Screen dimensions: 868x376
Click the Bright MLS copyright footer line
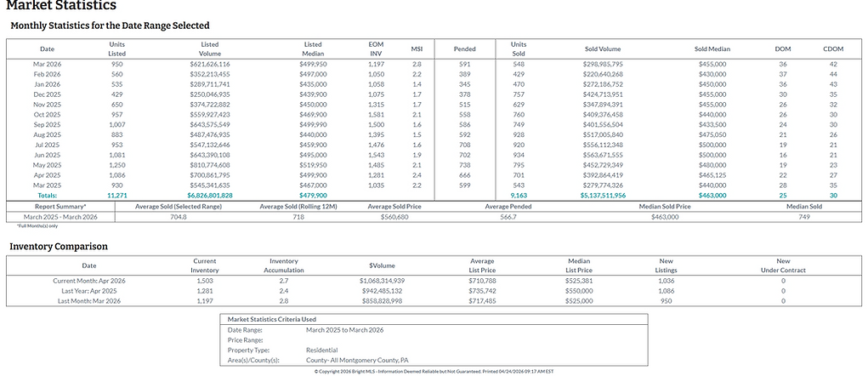[434, 372]
